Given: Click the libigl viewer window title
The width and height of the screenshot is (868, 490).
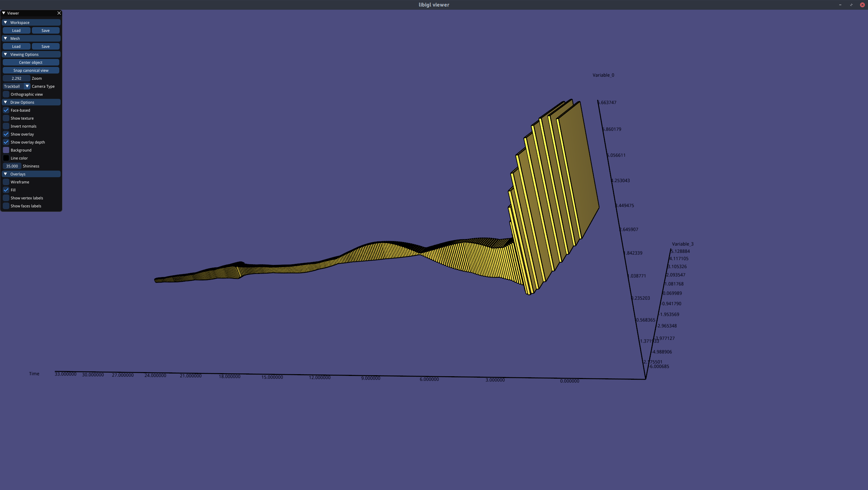Looking at the screenshot, I should coord(434,5).
